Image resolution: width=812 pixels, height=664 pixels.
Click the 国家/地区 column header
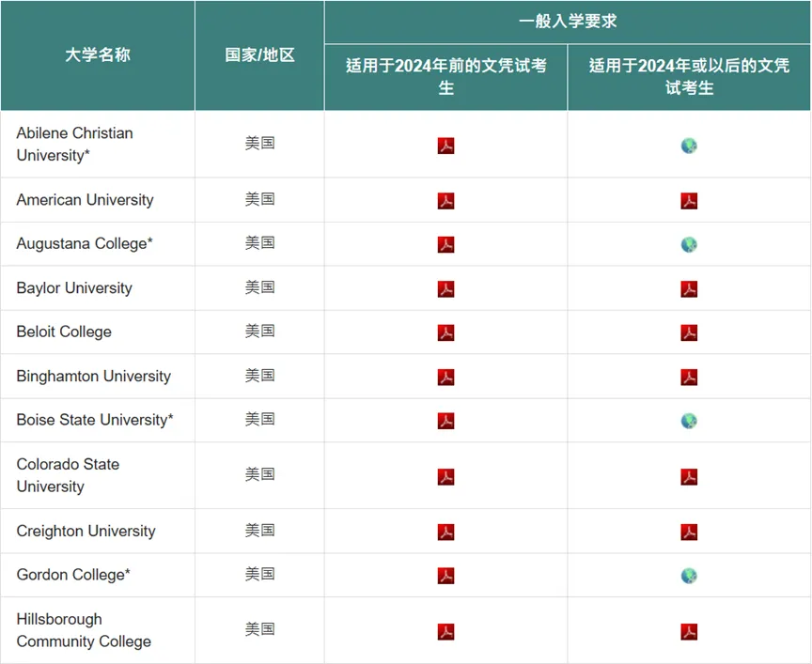tap(259, 55)
